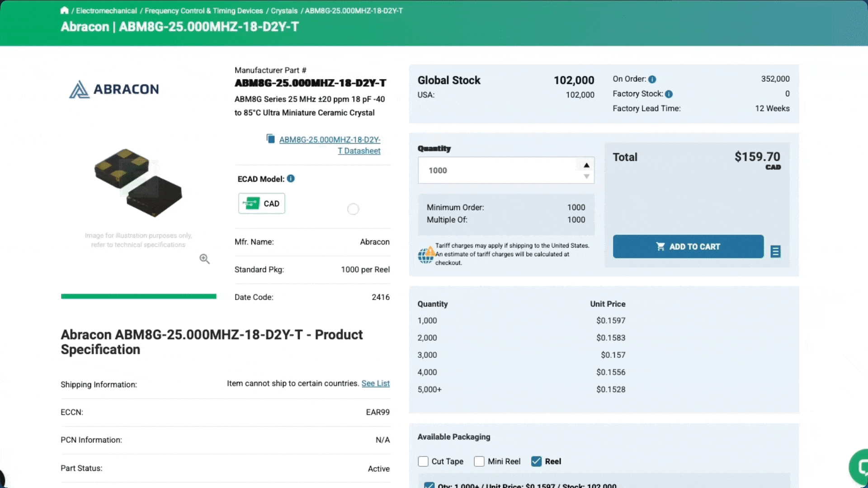Click the quantity input field
Image resolution: width=868 pixels, height=488 pixels.
497,170
